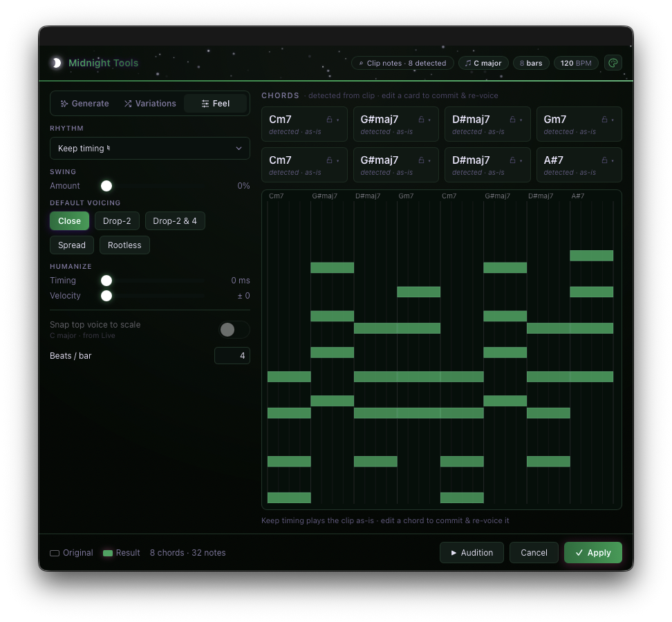672x622 pixels.
Task: Toggle the lock on the Gm7 card
Action: point(604,120)
